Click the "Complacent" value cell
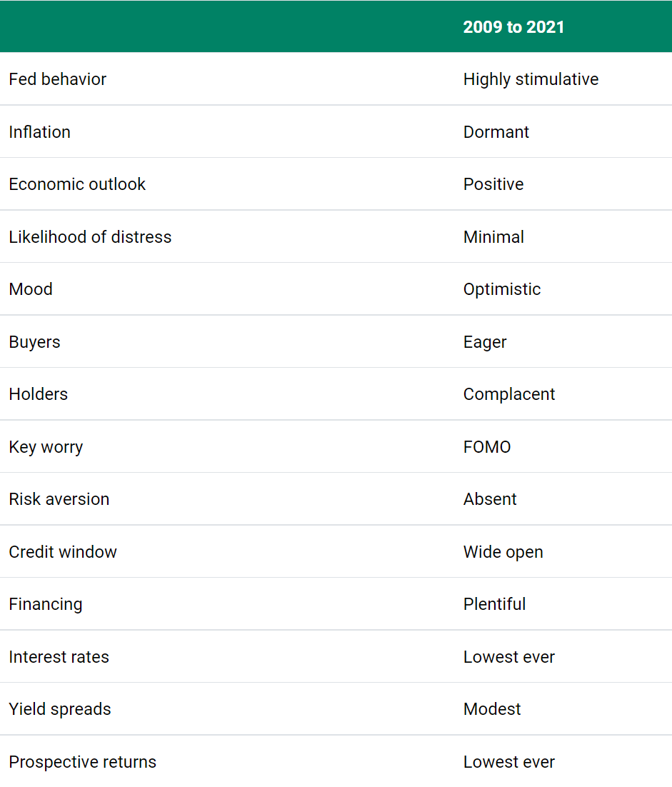The height and width of the screenshot is (787, 672). tap(509, 394)
